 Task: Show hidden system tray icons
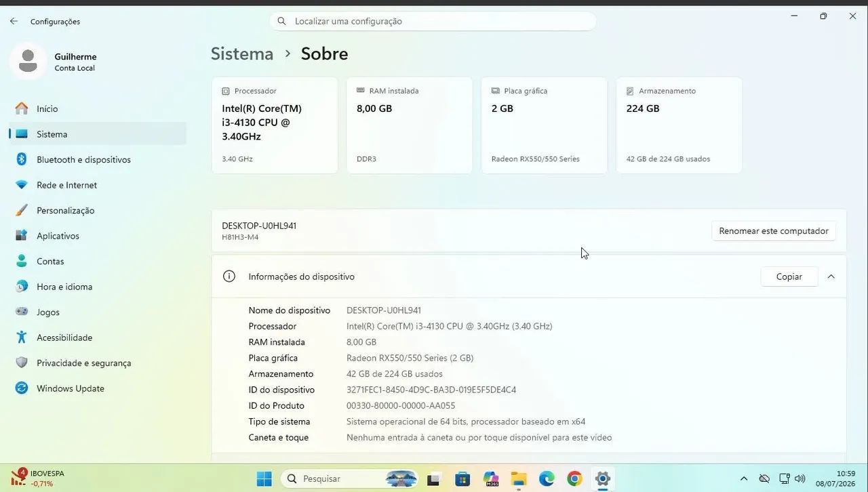click(744, 478)
